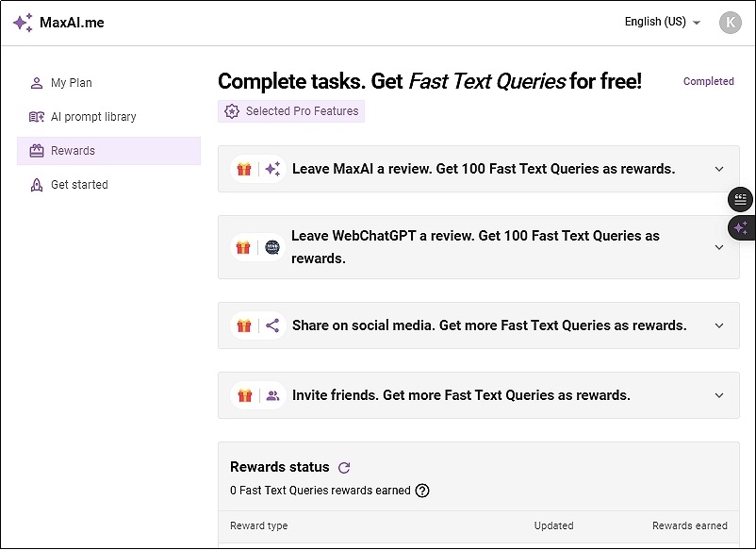The height and width of the screenshot is (550, 756).
Task: Click the WebChatGPT review task icon
Action: click(271, 247)
